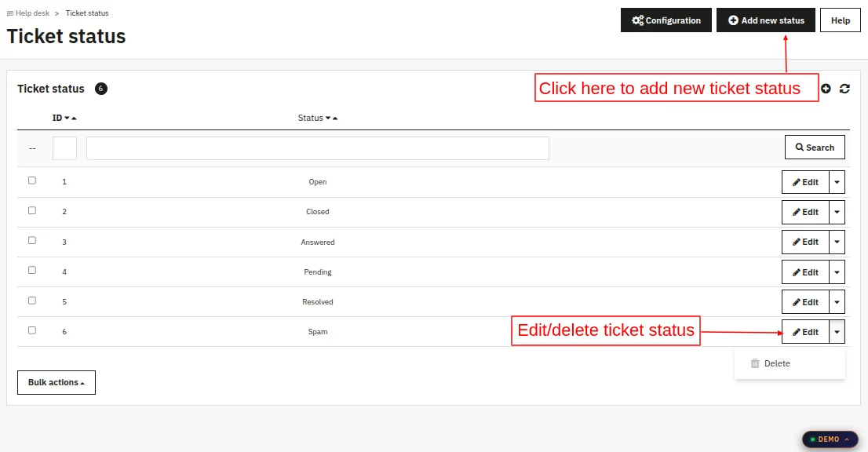Sort ID column ascending arrow
Image resolution: width=868 pixels, height=452 pixels.
pyautogui.click(x=75, y=118)
